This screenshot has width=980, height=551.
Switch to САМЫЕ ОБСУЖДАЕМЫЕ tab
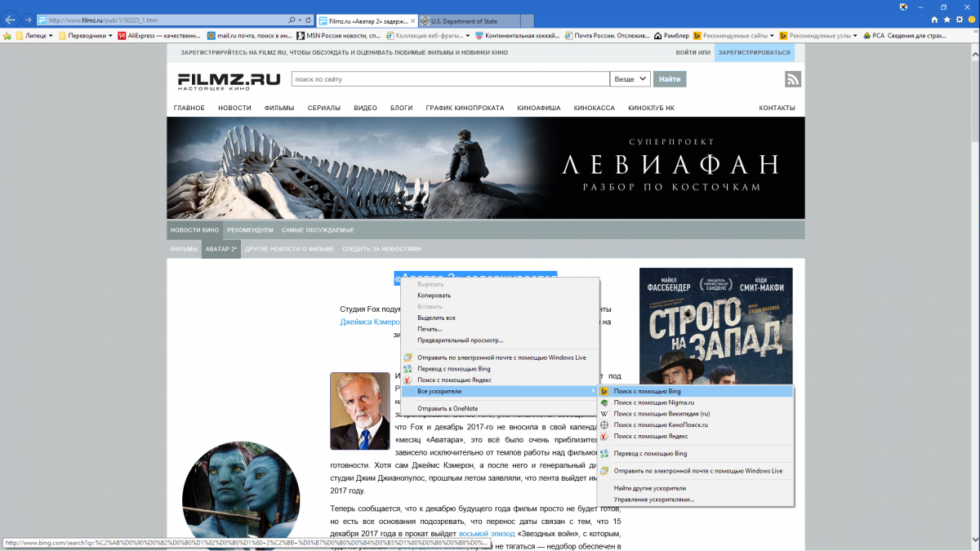click(x=318, y=230)
